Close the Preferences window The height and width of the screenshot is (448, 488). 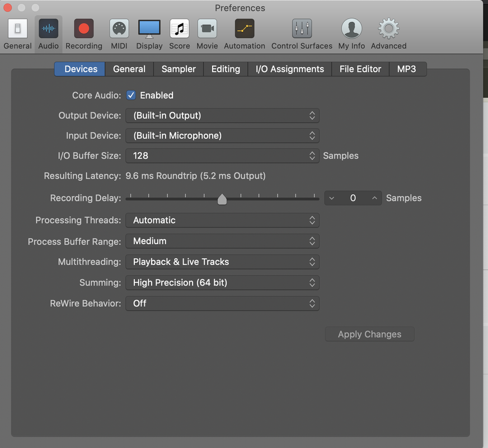pos(8,7)
